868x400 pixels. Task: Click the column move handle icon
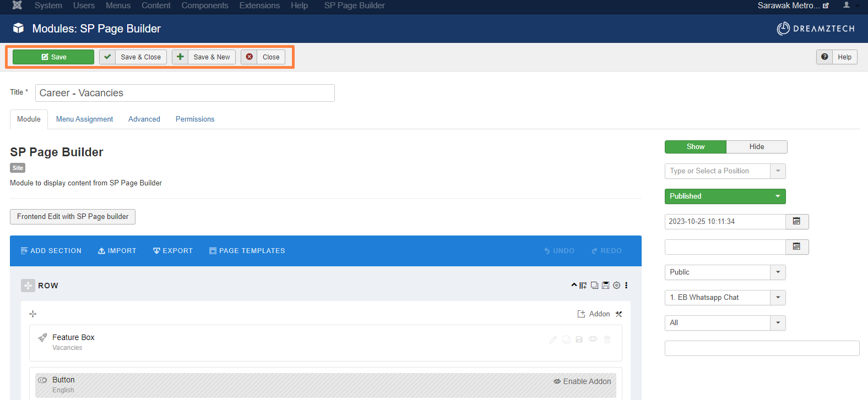pyautogui.click(x=32, y=314)
